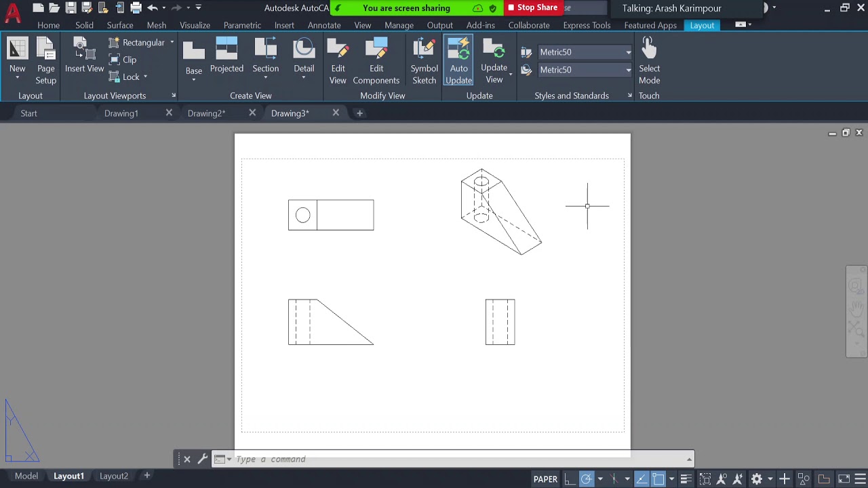Open Page Setup manager
The width and height of the screenshot is (868, 488).
pos(46,61)
